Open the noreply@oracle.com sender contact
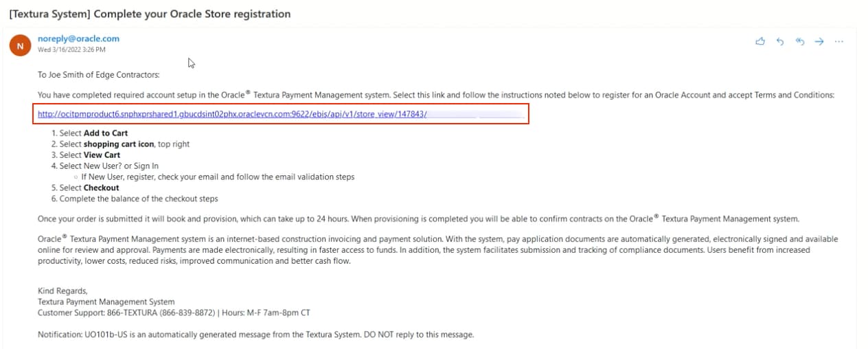Screen dimensions: 868x349 pyautogui.click(x=78, y=39)
